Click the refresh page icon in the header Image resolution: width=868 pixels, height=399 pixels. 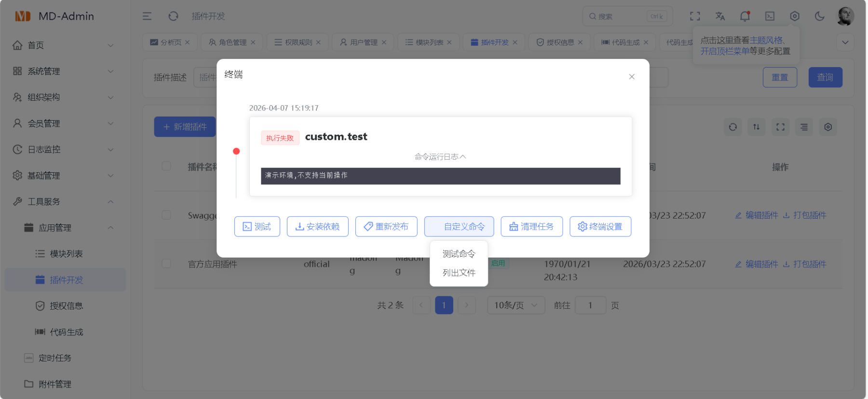coord(173,16)
